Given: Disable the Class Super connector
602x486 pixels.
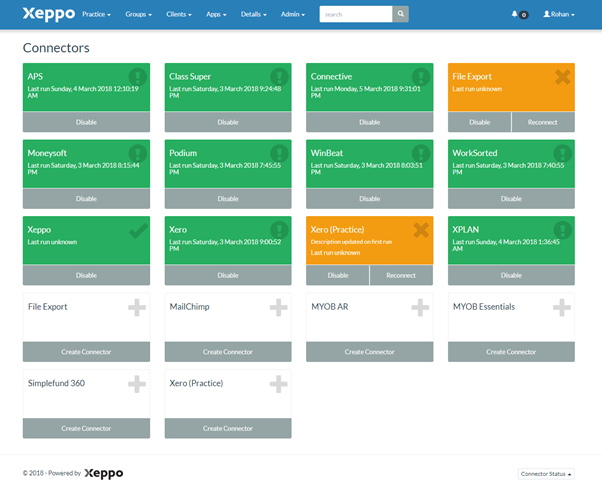Looking at the screenshot, I should pyautogui.click(x=228, y=122).
